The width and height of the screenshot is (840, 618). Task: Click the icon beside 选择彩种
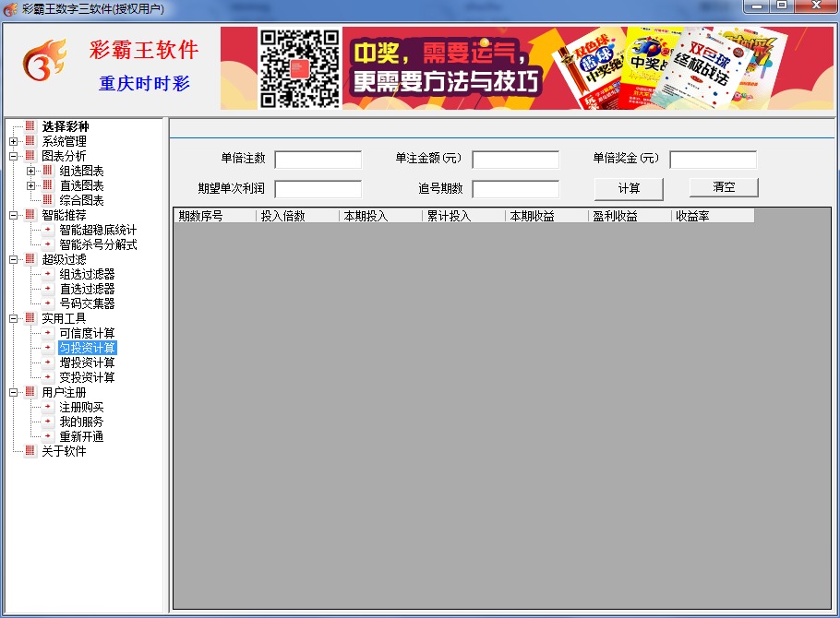click(30, 126)
